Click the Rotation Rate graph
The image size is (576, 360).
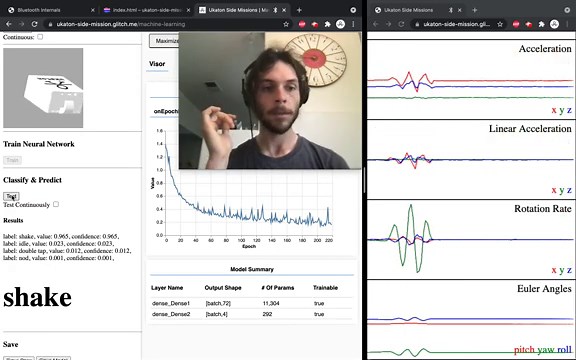(x=470, y=239)
